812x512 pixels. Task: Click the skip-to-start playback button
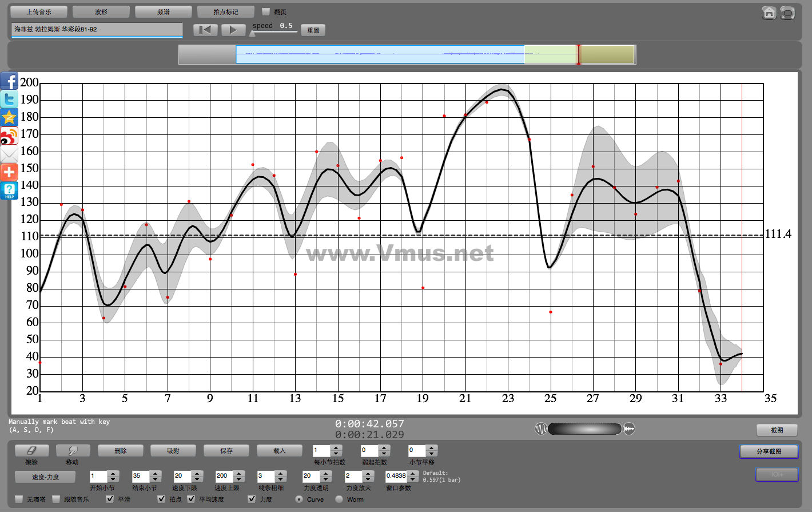(x=205, y=30)
